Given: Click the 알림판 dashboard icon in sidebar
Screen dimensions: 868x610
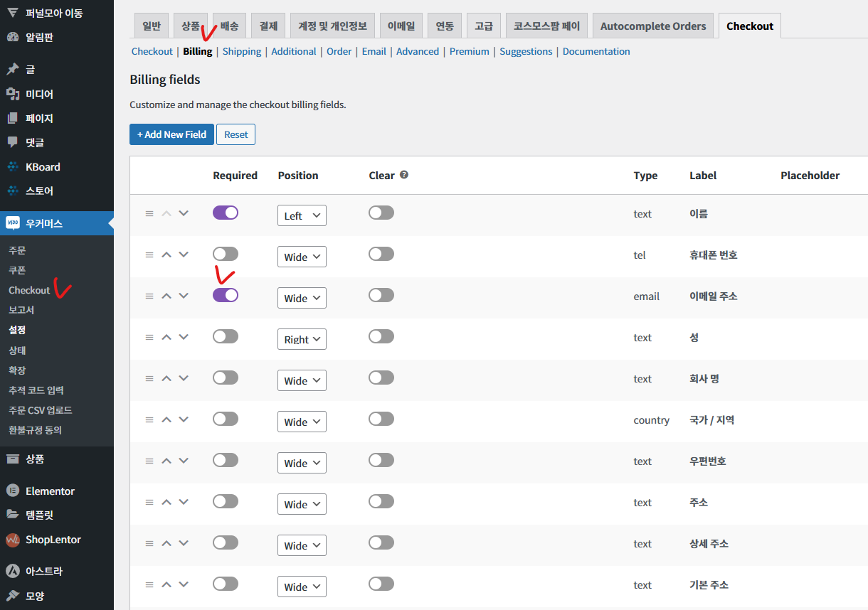Looking at the screenshot, I should pyautogui.click(x=13, y=37).
